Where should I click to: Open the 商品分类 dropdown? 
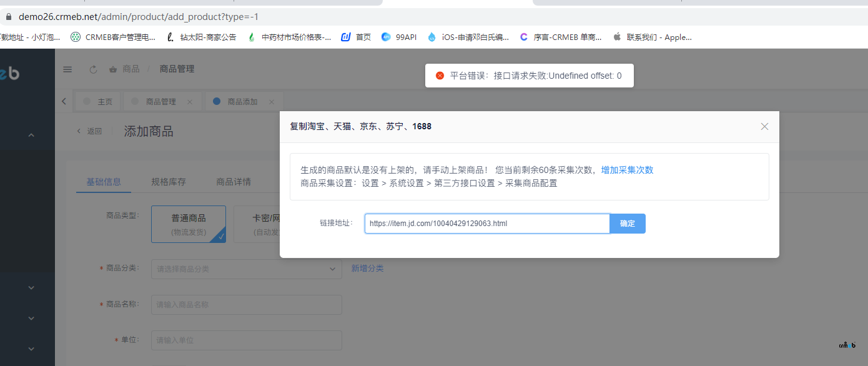click(x=247, y=269)
